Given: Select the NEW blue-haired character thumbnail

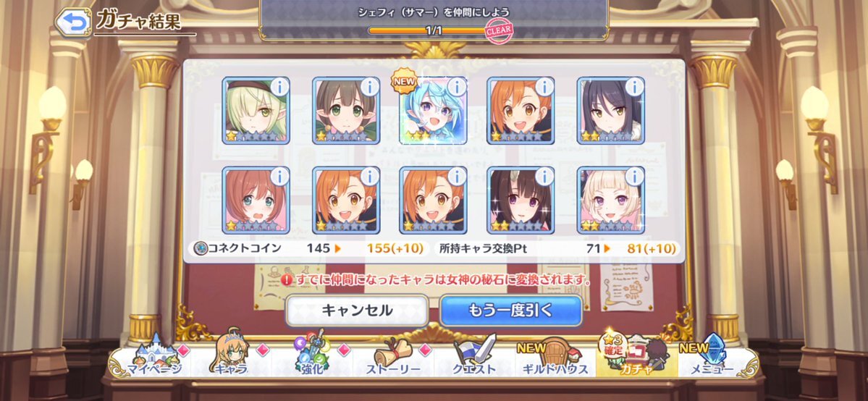Looking at the screenshot, I should (433, 110).
